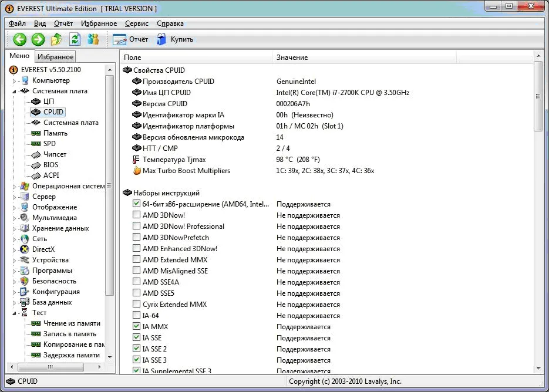
Task: Collapse the Системная плата tree node
Action: [14, 92]
